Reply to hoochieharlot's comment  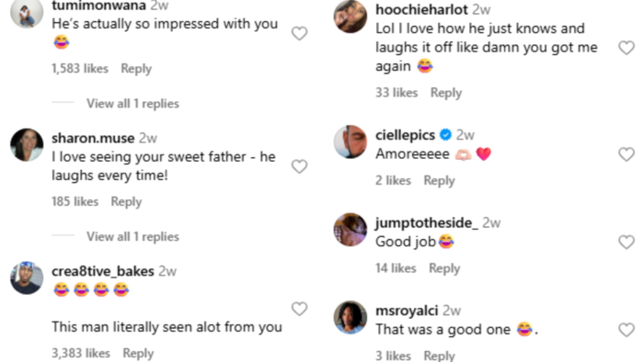[446, 93]
